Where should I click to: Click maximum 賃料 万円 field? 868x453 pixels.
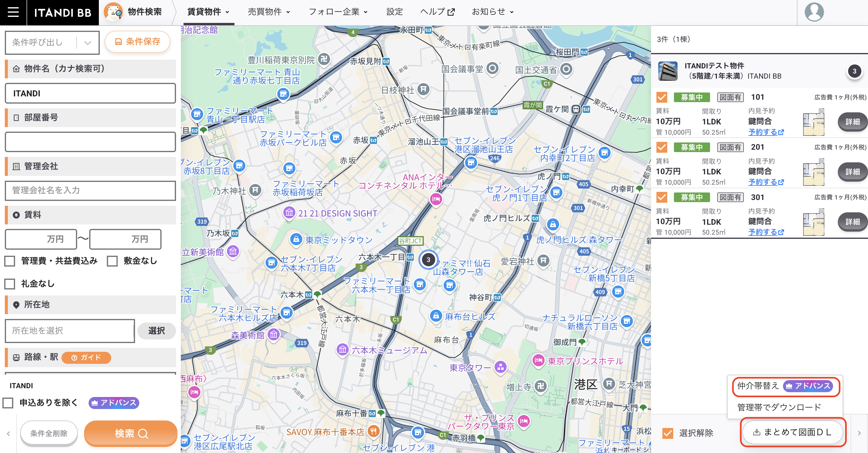pyautogui.click(x=125, y=239)
